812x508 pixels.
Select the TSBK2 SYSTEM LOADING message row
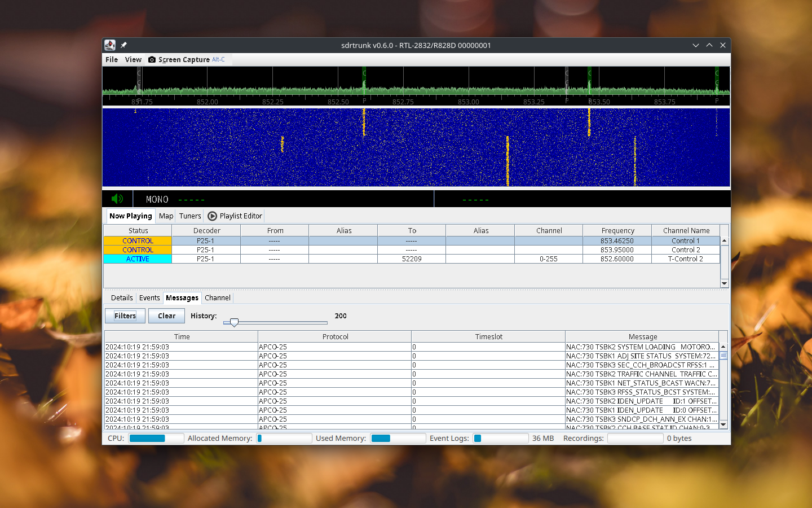[x=412, y=347]
